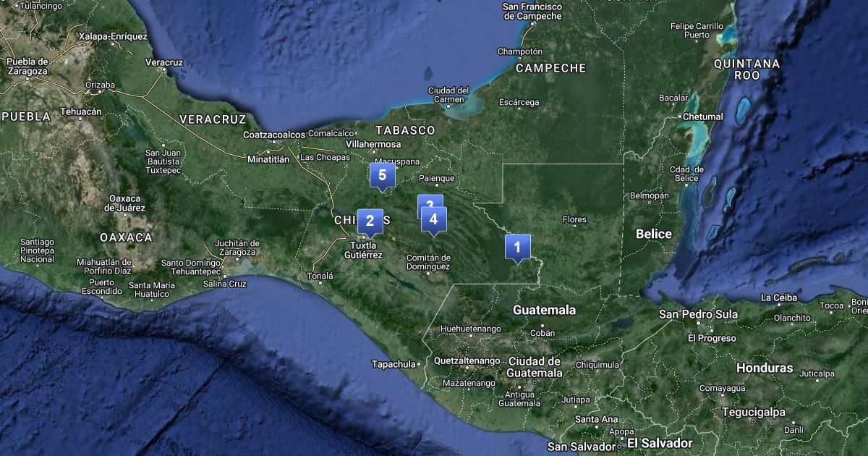Click the Comayagua label
The width and height of the screenshot is (868, 456).
[722, 389]
